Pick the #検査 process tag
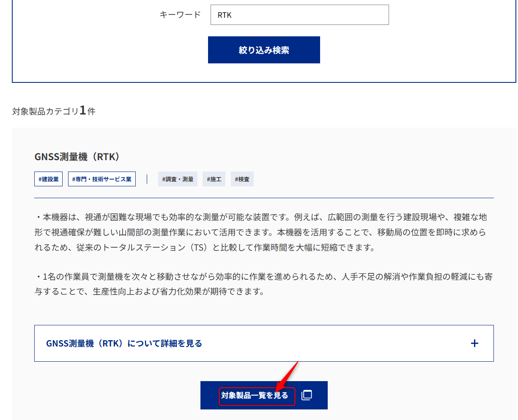 click(242, 179)
